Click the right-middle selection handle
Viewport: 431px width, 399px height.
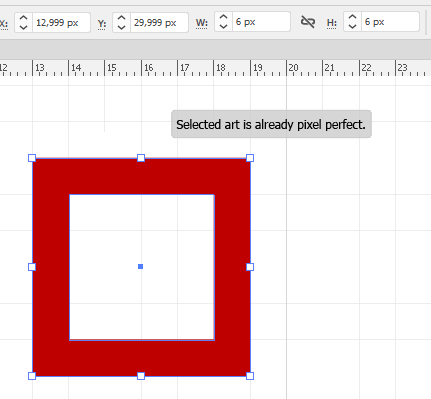click(250, 267)
